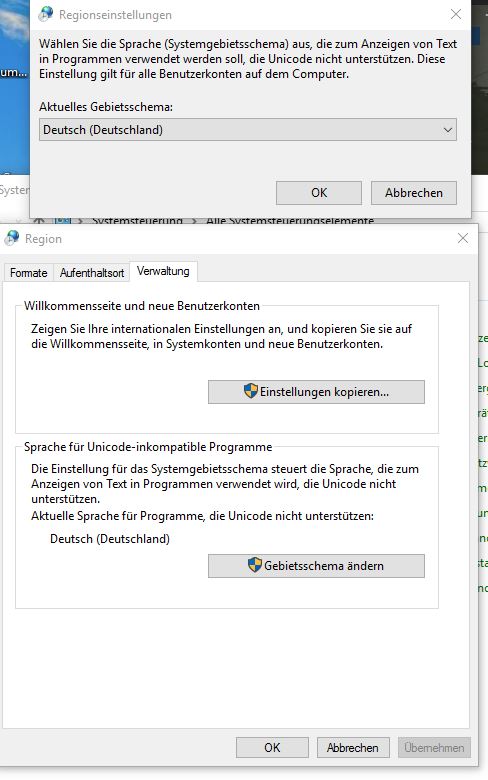Screen dimensions: 488x780
Task: Click the shield icon on Gebietsschema ändern
Action: 255,565
